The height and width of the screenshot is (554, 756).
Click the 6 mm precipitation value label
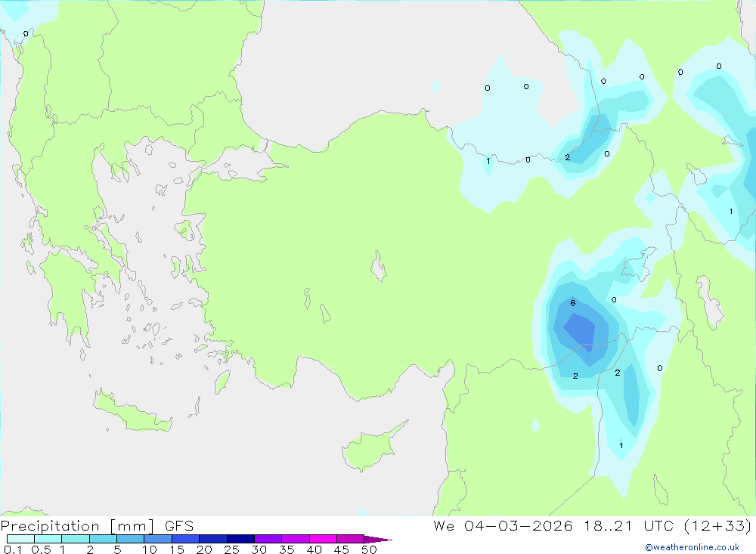click(573, 303)
